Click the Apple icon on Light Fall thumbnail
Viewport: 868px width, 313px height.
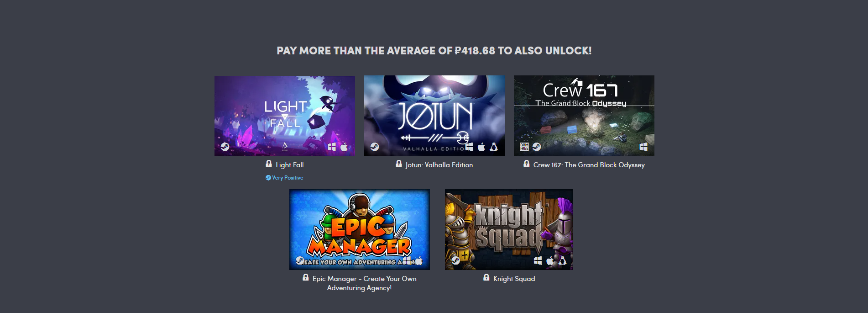344,147
